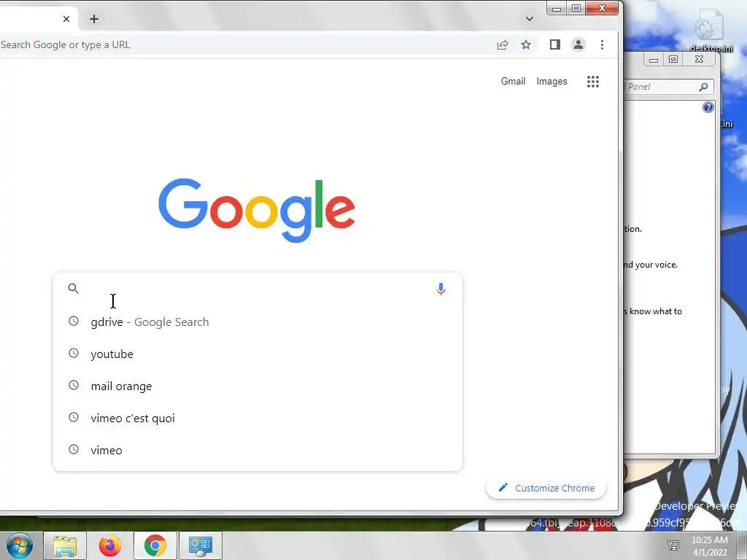Choose the plain vimeo suggestion
The image size is (747, 560).
(x=258, y=449)
